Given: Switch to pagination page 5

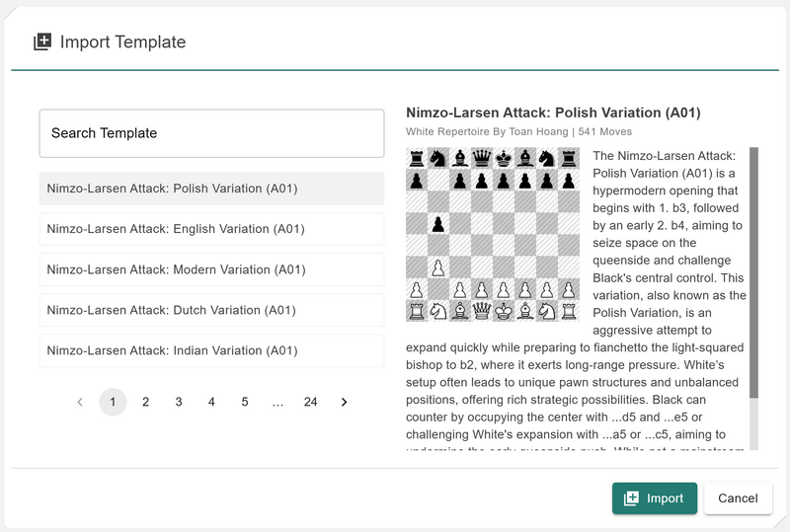Looking at the screenshot, I should 244,402.
